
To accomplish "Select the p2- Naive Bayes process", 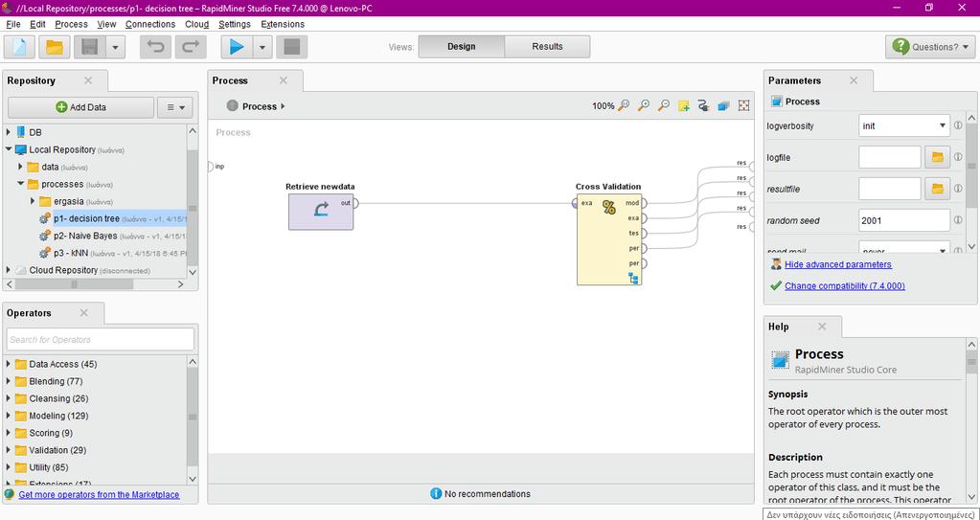I will (84, 237).
